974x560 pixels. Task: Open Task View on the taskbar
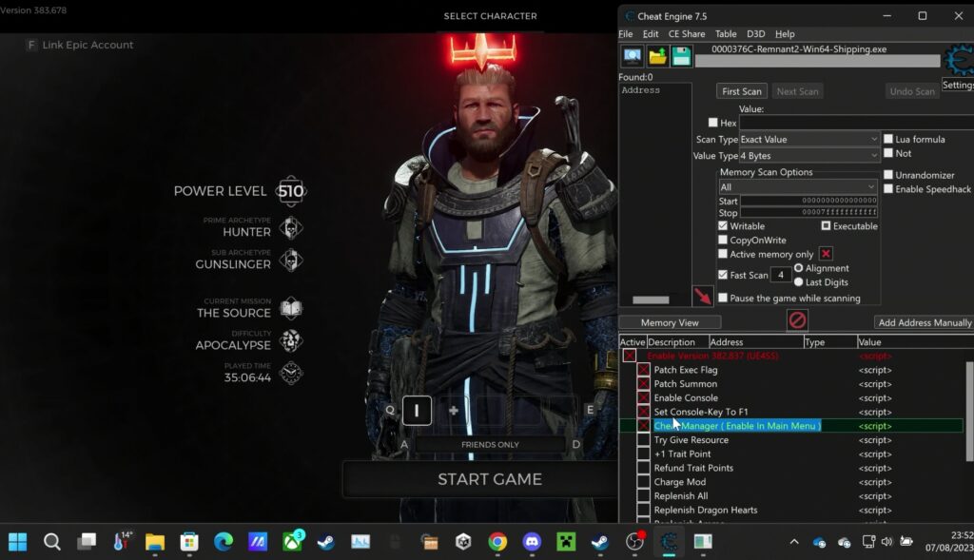[87, 542]
